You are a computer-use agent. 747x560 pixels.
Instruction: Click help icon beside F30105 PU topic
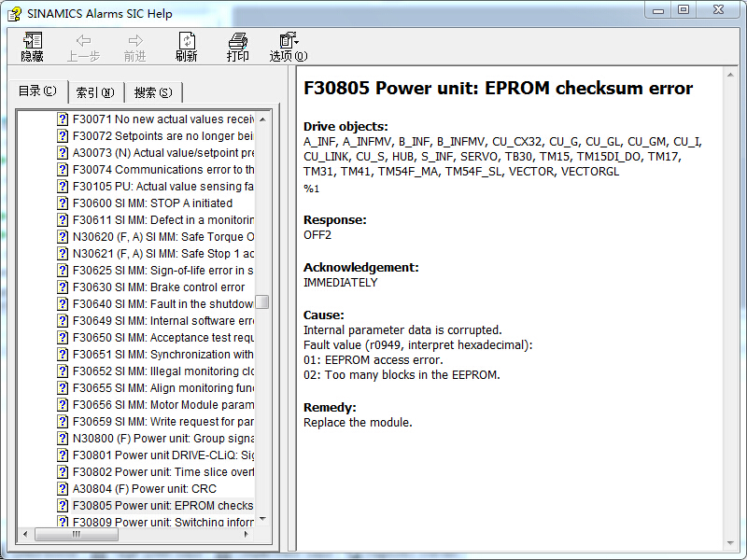pos(63,186)
